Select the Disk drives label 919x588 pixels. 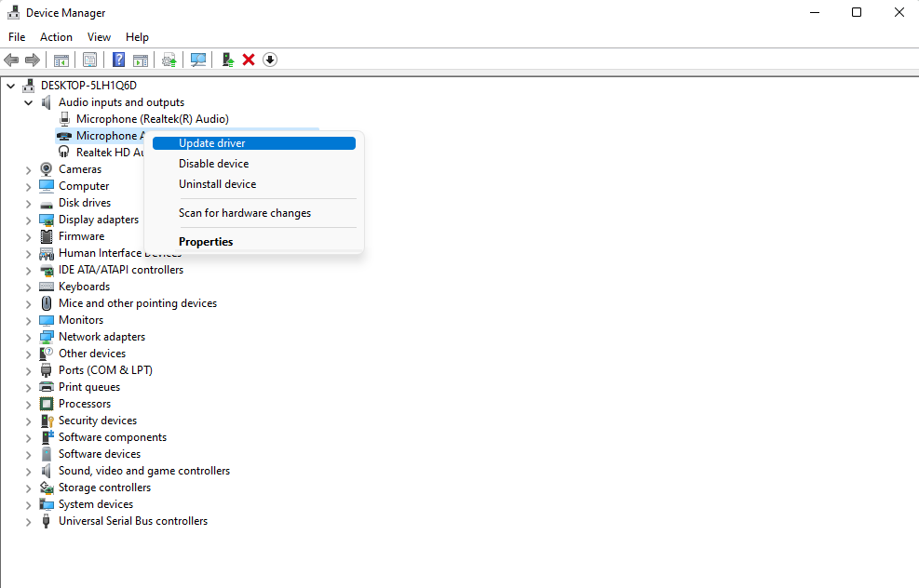click(x=85, y=203)
